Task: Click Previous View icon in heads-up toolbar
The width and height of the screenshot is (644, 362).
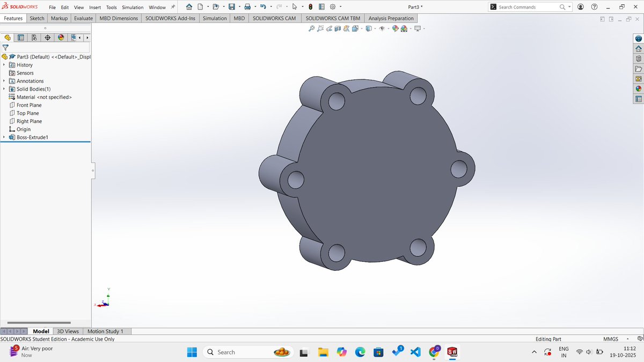Action: pos(329,28)
